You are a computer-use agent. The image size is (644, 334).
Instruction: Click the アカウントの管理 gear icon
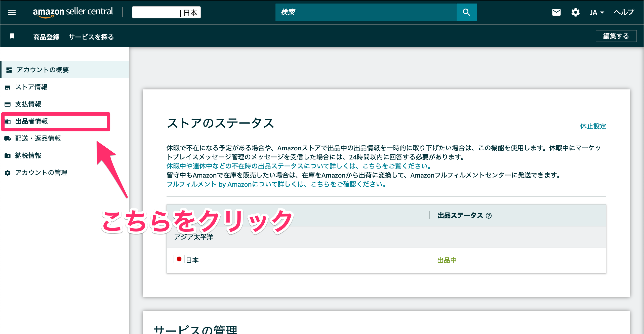click(7, 173)
